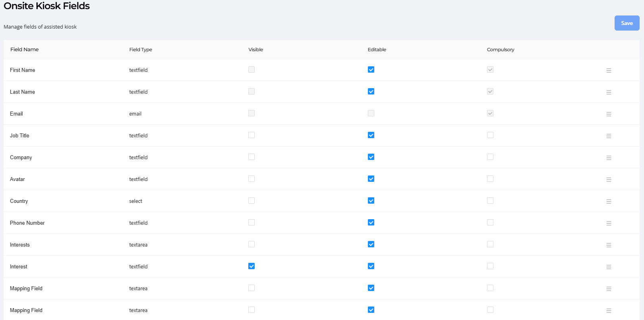Viewport: 644px width, 320px height.
Task: Click the drag handle in Email row
Action: click(609, 114)
